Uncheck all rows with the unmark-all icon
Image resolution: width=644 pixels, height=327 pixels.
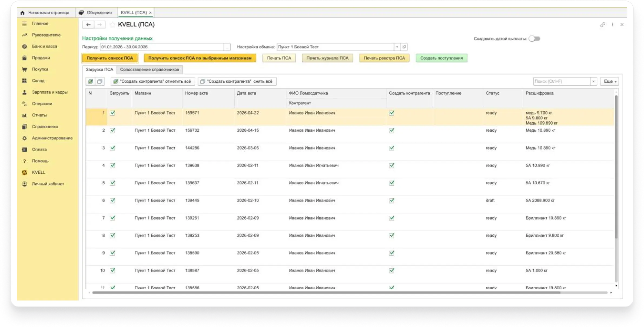[100, 81]
